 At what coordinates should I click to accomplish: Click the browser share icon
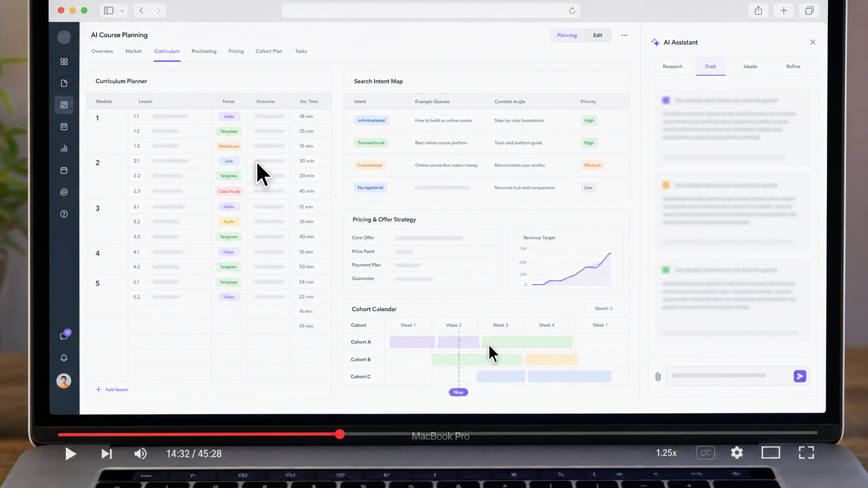(x=758, y=10)
